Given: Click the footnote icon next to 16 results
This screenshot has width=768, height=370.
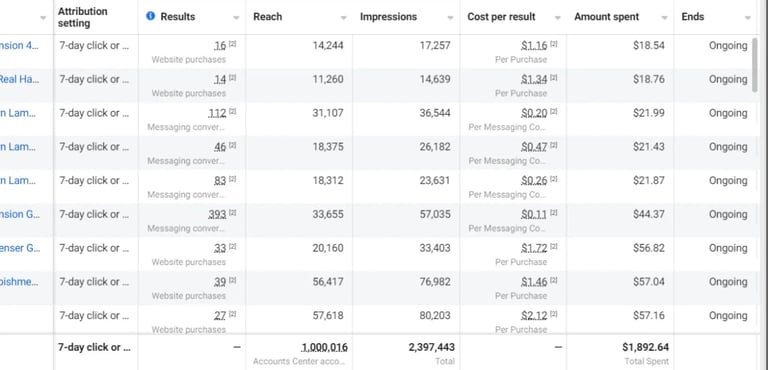Looking at the screenshot, I should [x=233, y=44].
